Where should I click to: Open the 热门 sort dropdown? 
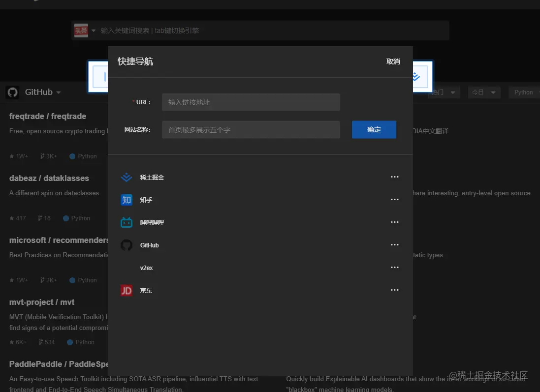tap(444, 92)
